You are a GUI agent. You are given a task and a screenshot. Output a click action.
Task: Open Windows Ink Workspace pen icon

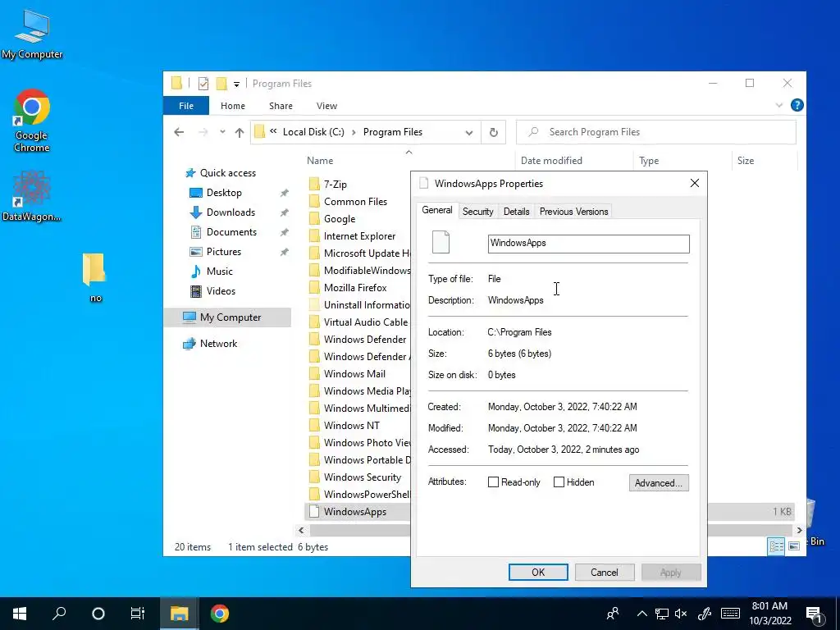[x=704, y=614]
